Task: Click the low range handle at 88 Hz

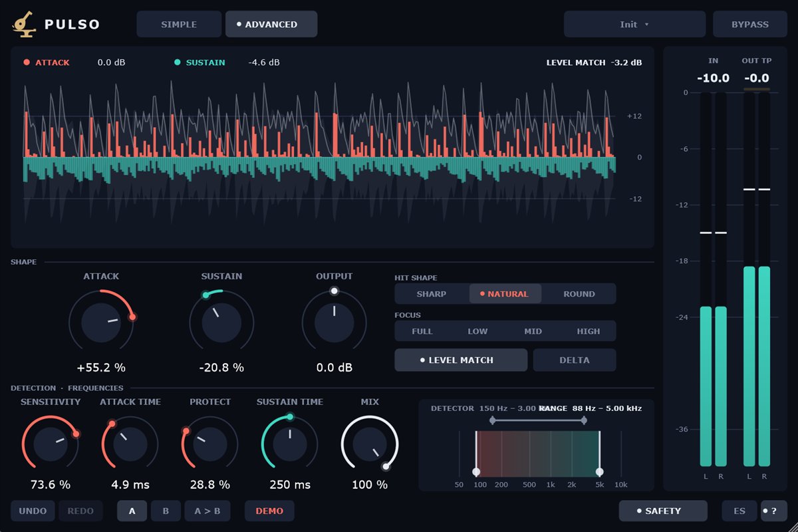Action: pos(476,471)
